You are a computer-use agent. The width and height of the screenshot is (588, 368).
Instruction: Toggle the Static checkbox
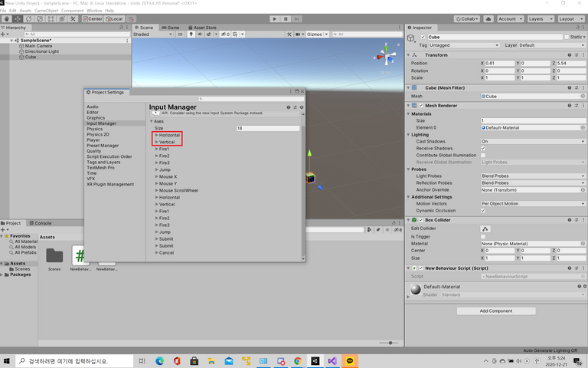coord(567,37)
